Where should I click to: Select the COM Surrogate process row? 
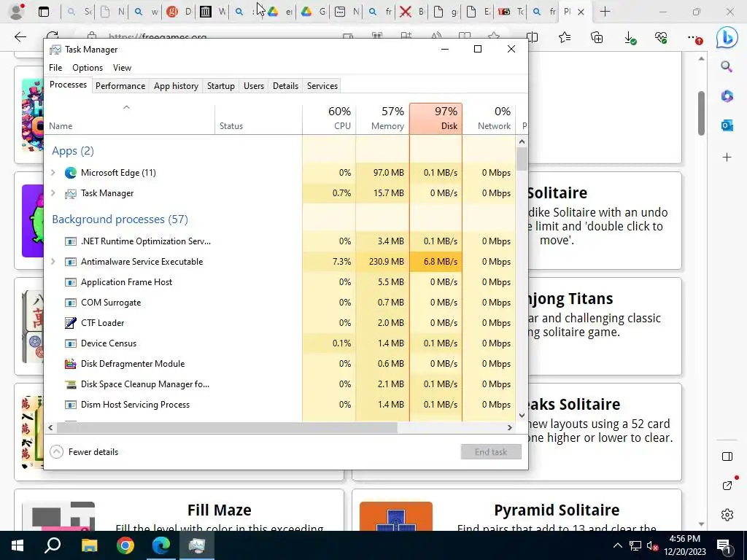click(280, 303)
